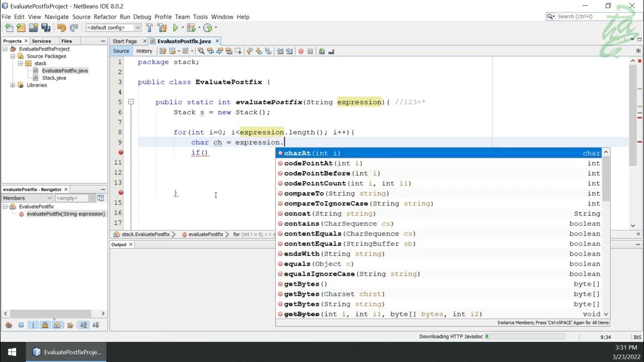Viewport: 644px width, 362px height.
Task: Click the Windows Start button
Action: (12, 352)
